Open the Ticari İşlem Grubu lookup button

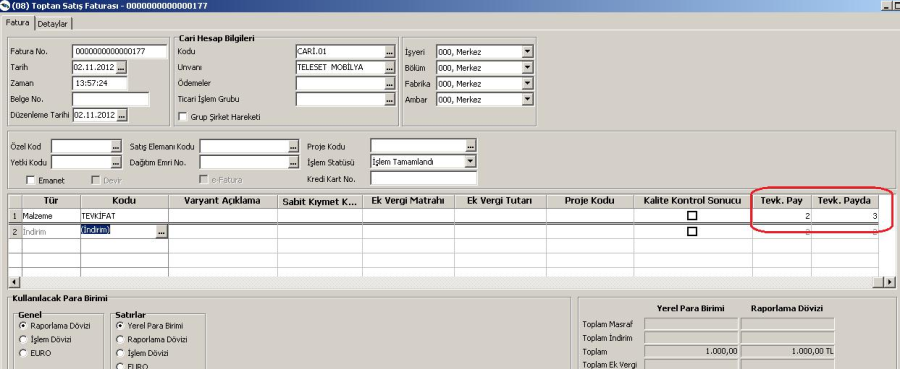[390, 99]
